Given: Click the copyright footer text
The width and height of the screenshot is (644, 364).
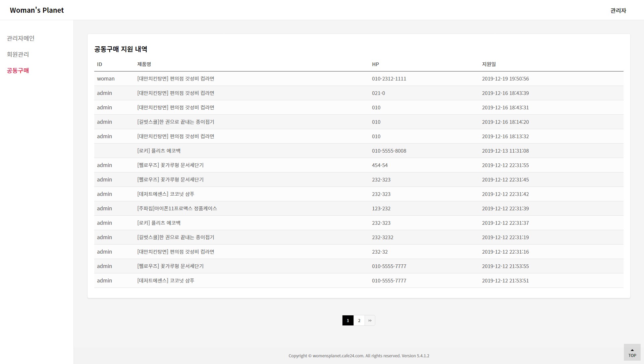Looking at the screenshot, I should (x=359, y=356).
